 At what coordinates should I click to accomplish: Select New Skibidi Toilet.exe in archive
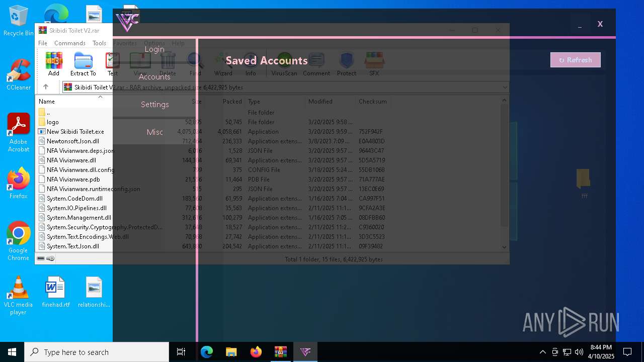[75, 132]
